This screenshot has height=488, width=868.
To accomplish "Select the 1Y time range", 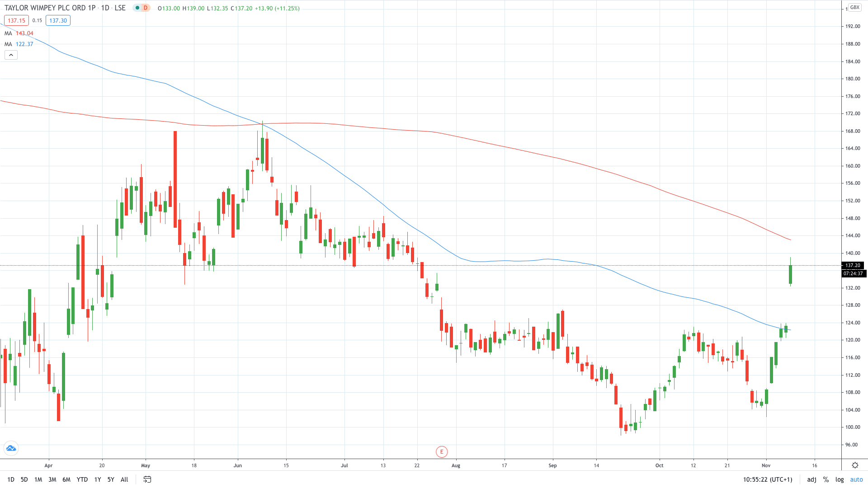I will click(98, 479).
